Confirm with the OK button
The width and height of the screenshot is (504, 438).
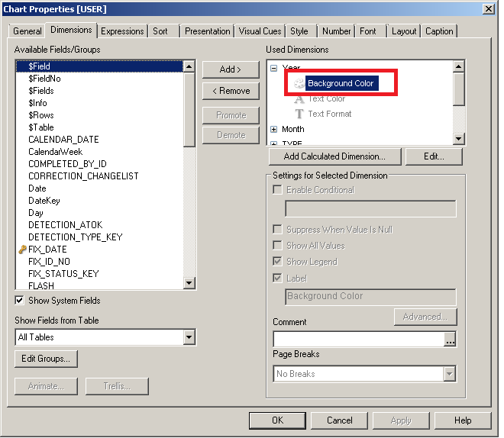(277, 420)
